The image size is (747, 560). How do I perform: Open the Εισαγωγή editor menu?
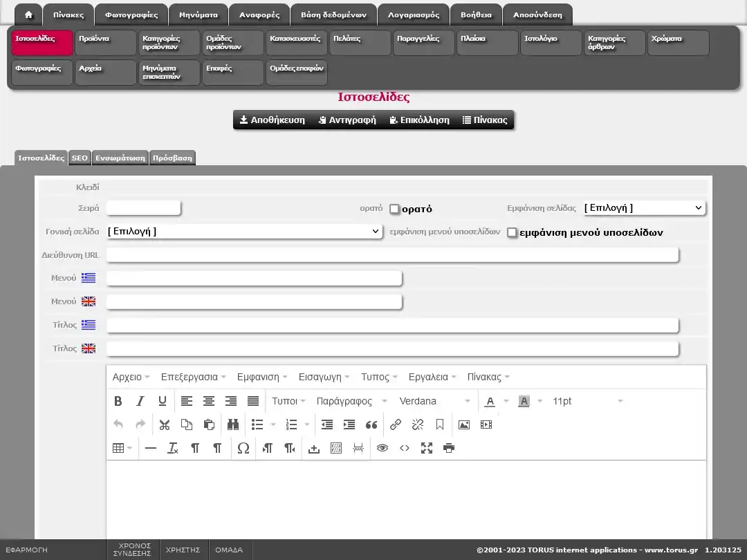[x=324, y=377]
